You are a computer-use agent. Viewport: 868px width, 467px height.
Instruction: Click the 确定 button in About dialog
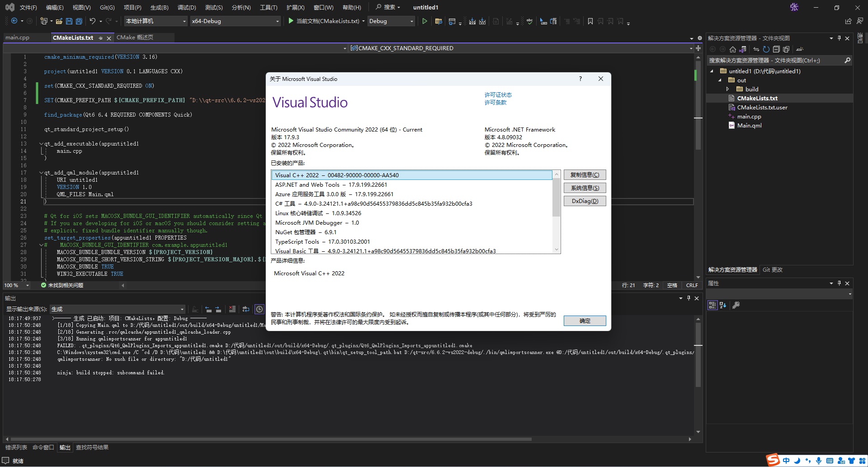click(585, 321)
